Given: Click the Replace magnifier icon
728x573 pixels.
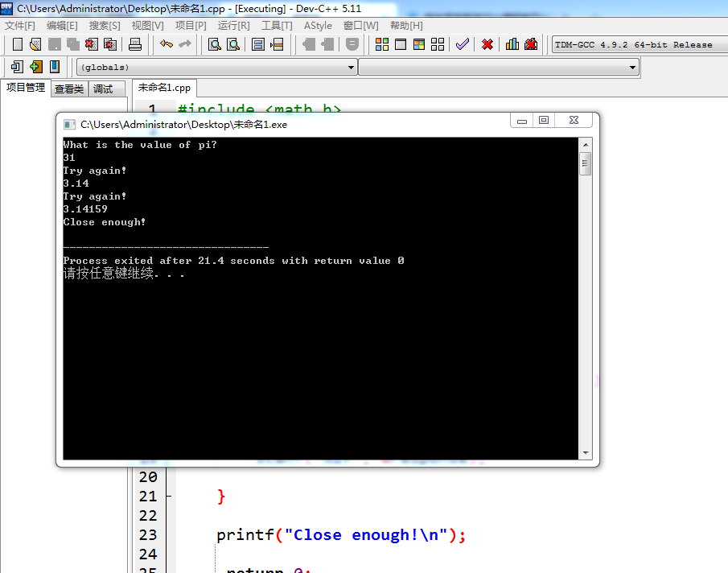Looking at the screenshot, I should coord(233,44).
